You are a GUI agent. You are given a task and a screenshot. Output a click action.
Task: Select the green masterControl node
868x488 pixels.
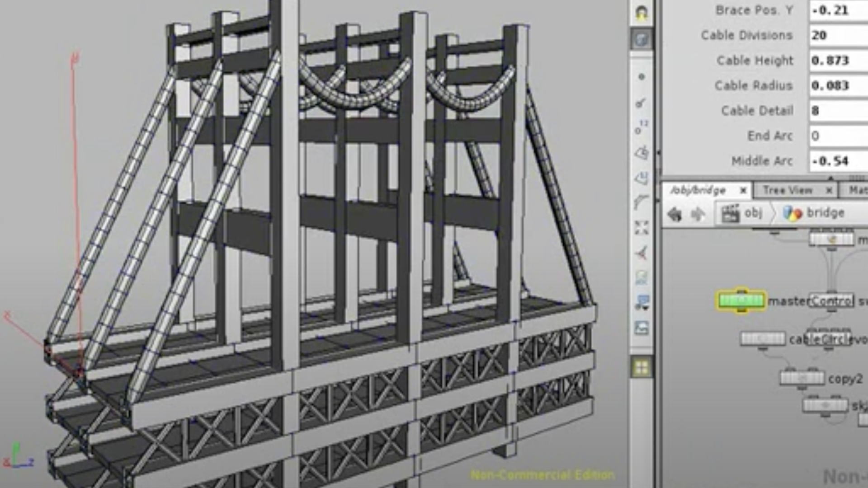[741, 300]
